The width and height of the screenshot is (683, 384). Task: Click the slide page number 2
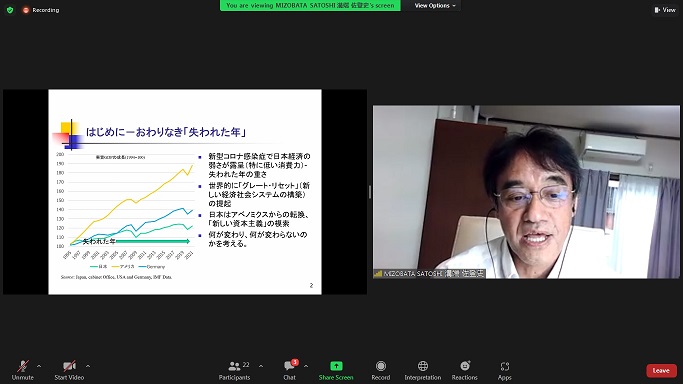311,285
